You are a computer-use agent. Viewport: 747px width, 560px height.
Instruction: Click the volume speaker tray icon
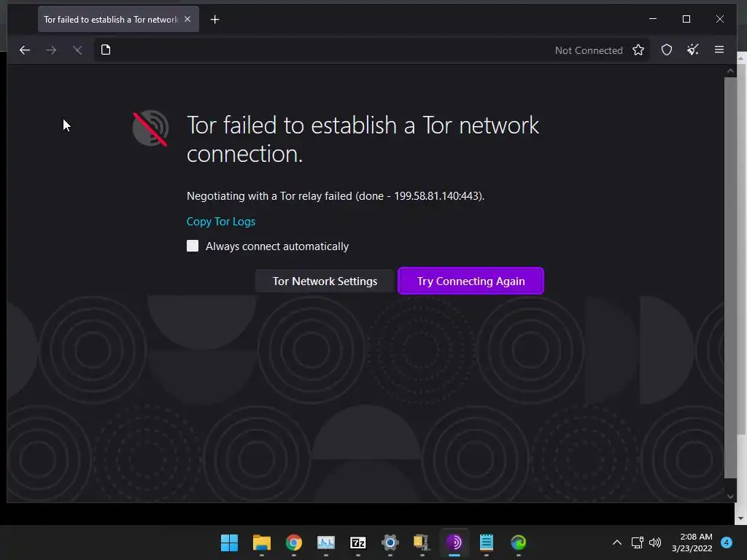point(656,542)
